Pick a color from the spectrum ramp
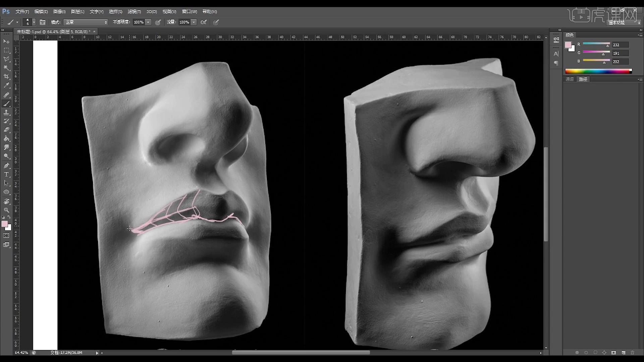Image resolution: width=644 pixels, height=362 pixels. [x=598, y=71]
